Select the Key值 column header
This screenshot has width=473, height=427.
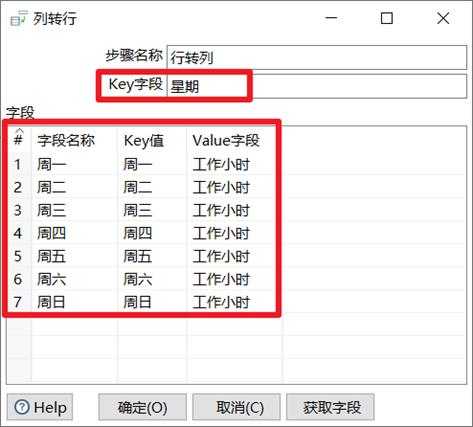tap(152, 140)
